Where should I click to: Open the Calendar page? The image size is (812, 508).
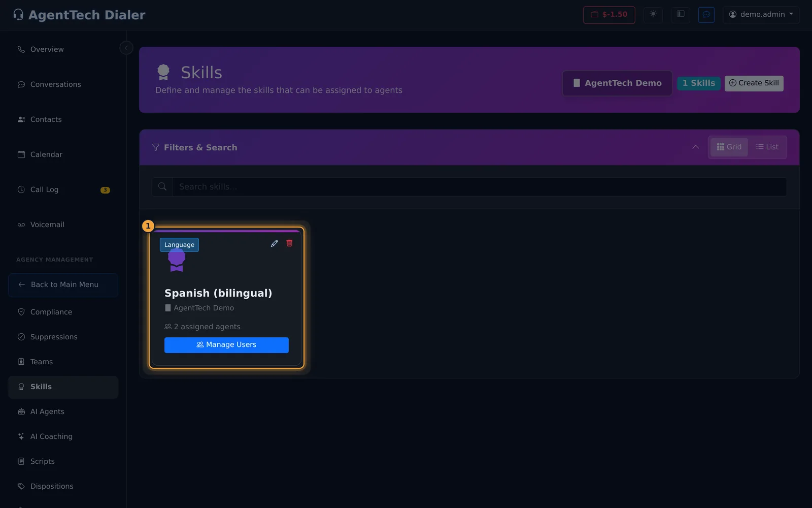tap(63, 154)
